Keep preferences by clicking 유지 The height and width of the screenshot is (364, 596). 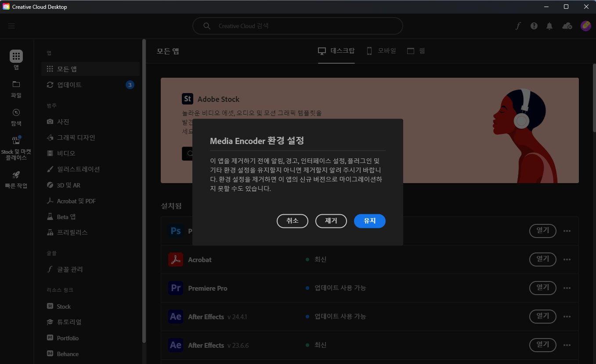tap(369, 221)
